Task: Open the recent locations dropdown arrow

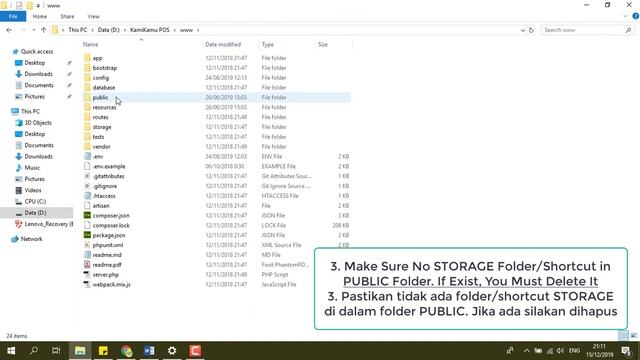Action: coord(33,30)
